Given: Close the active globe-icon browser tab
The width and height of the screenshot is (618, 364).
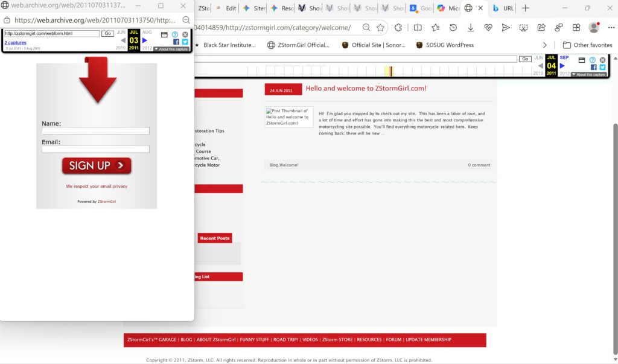Looking at the screenshot, I should (480, 8).
